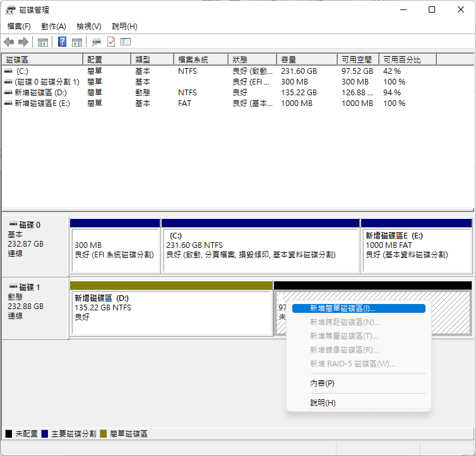Open the 說明(H) menu

tap(124, 26)
